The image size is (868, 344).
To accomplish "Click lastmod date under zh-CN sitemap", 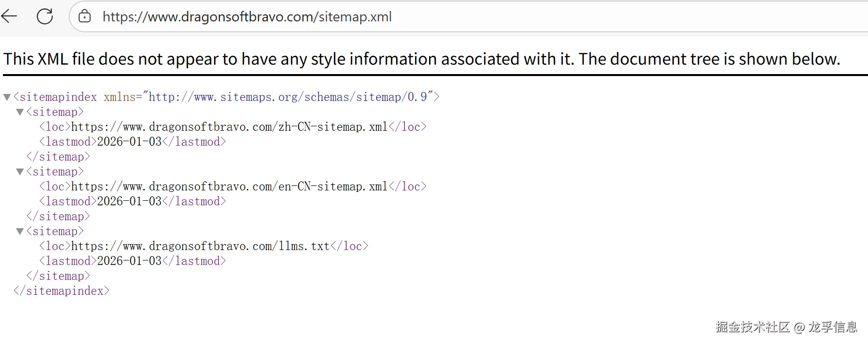I will click(129, 142).
